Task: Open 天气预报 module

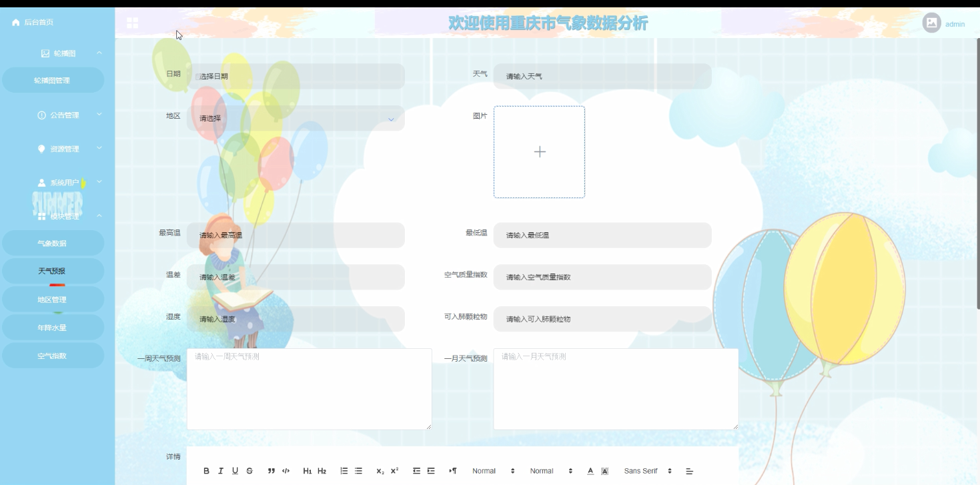Action: click(53, 272)
